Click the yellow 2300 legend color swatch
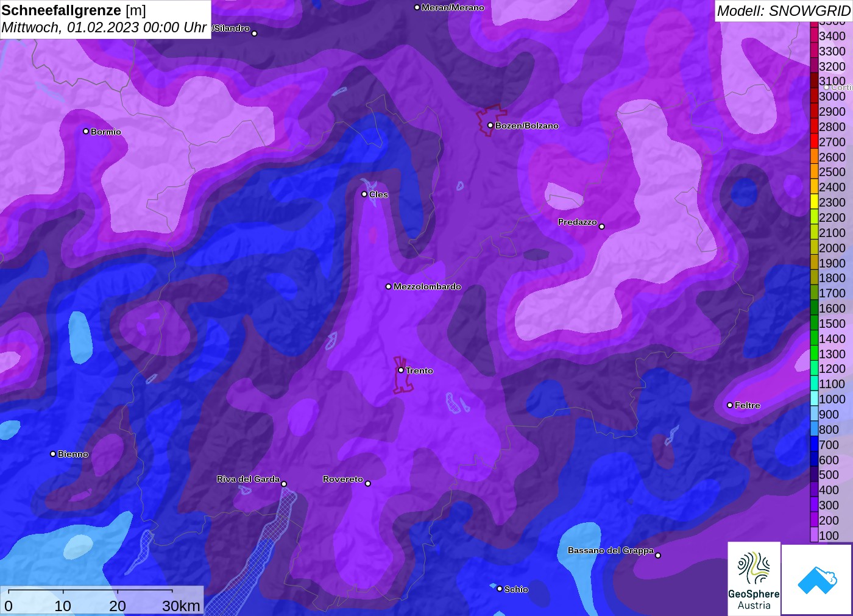 [x=814, y=202]
